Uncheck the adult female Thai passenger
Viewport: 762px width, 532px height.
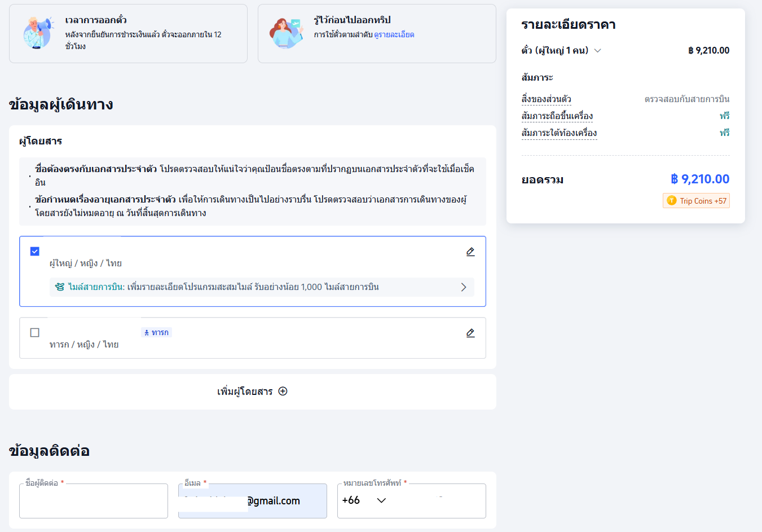[35, 251]
